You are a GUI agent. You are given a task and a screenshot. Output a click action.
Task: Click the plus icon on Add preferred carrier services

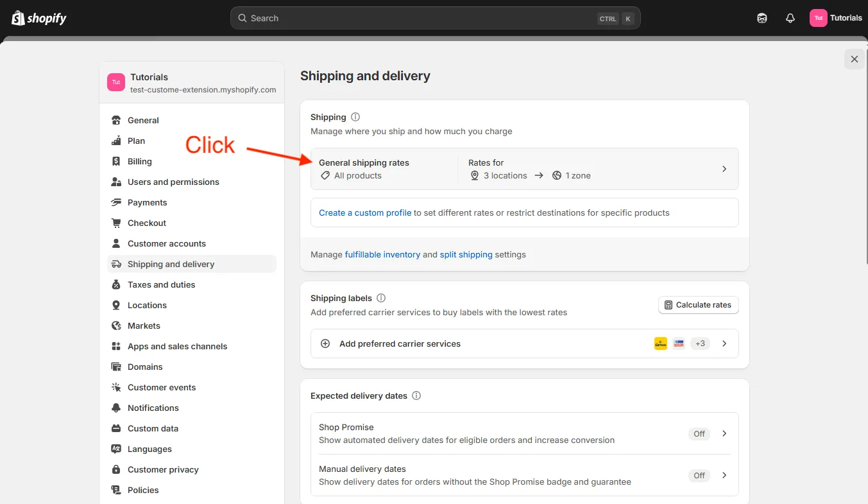tap(325, 343)
